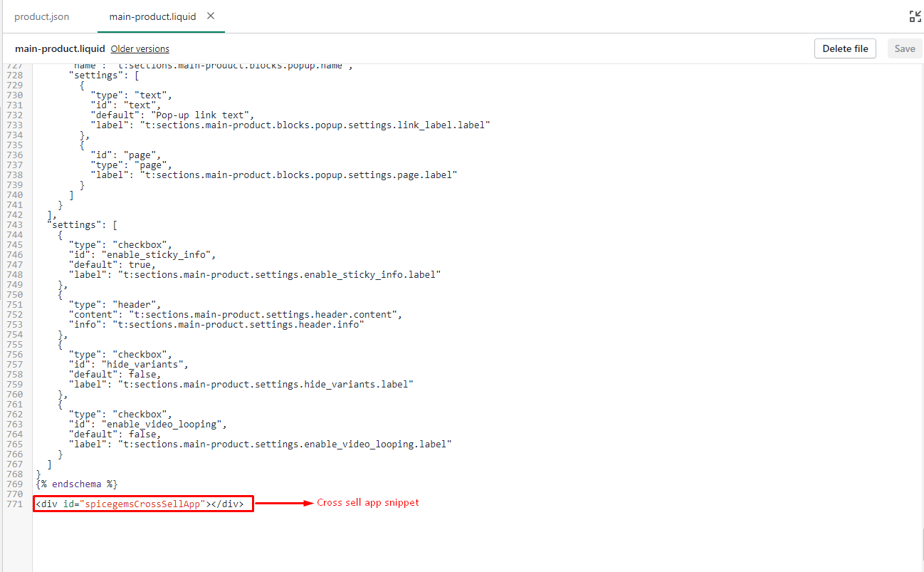The height and width of the screenshot is (572, 924).
Task: Switch to the product.json tab
Action: coord(41,16)
